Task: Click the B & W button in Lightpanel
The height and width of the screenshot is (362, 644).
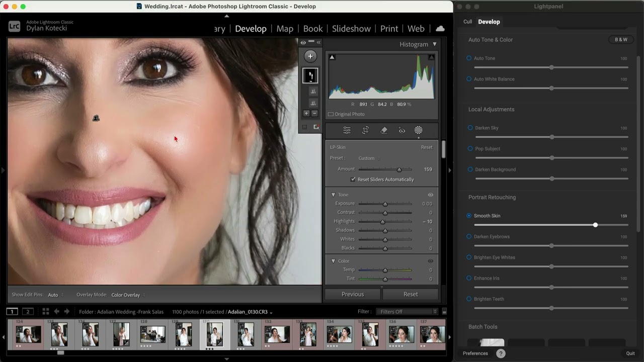Action: [621, 40]
